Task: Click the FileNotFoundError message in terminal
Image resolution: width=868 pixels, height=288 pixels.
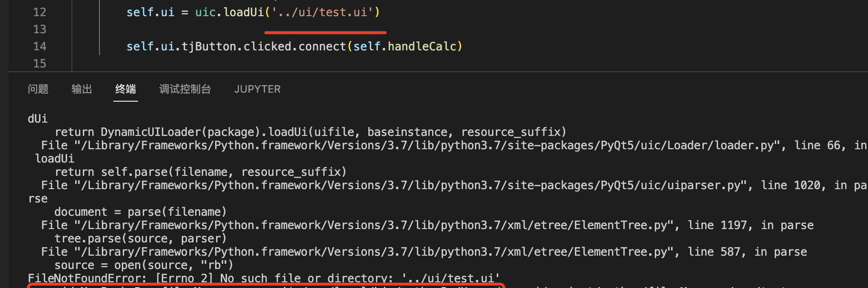Action: click(x=264, y=278)
